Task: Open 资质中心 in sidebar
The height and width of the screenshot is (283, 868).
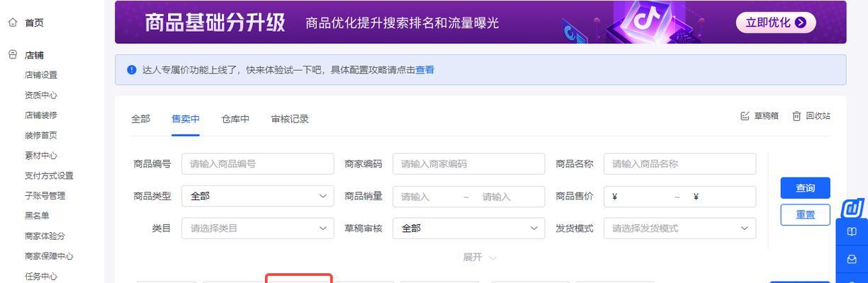Action: click(41, 95)
